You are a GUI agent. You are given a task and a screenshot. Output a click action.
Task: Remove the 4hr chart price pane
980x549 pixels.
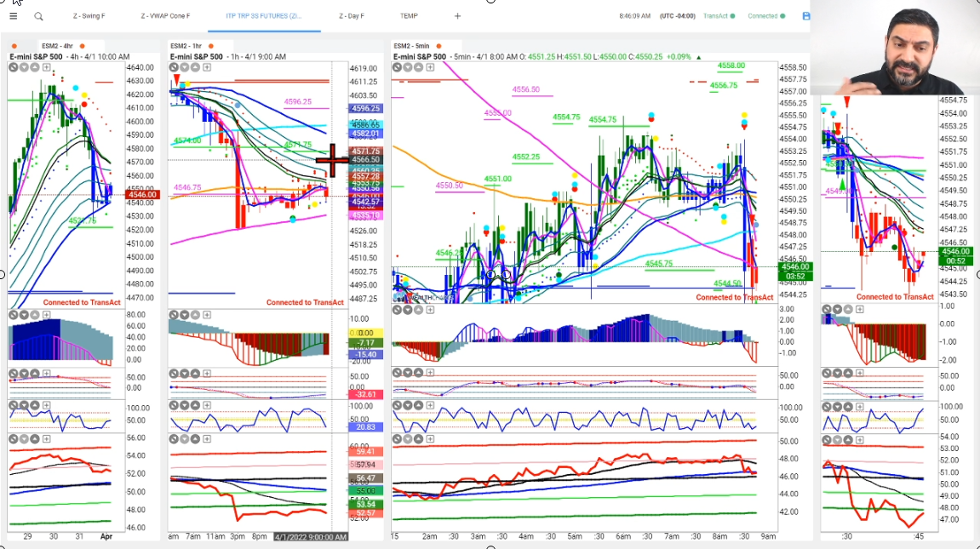click(x=13, y=67)
